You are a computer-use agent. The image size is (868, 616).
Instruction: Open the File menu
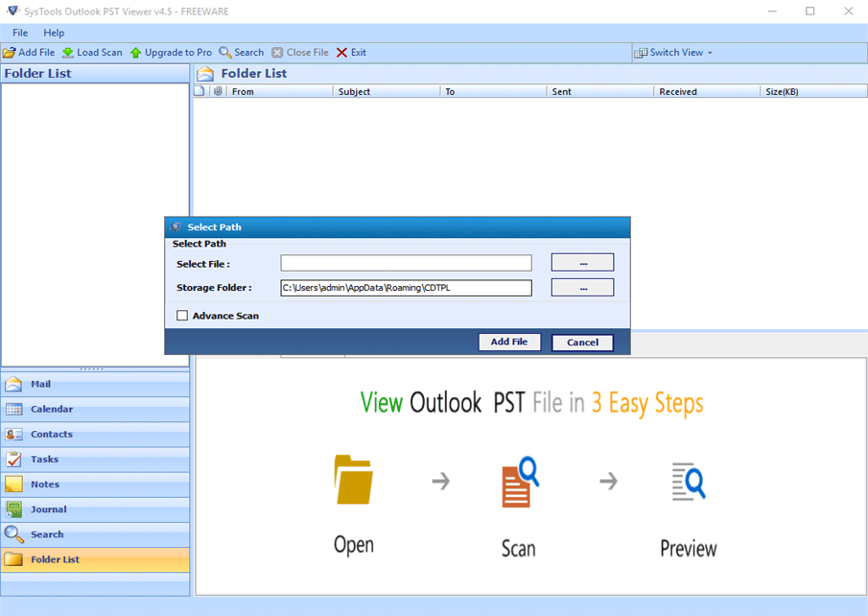[20, 33]
